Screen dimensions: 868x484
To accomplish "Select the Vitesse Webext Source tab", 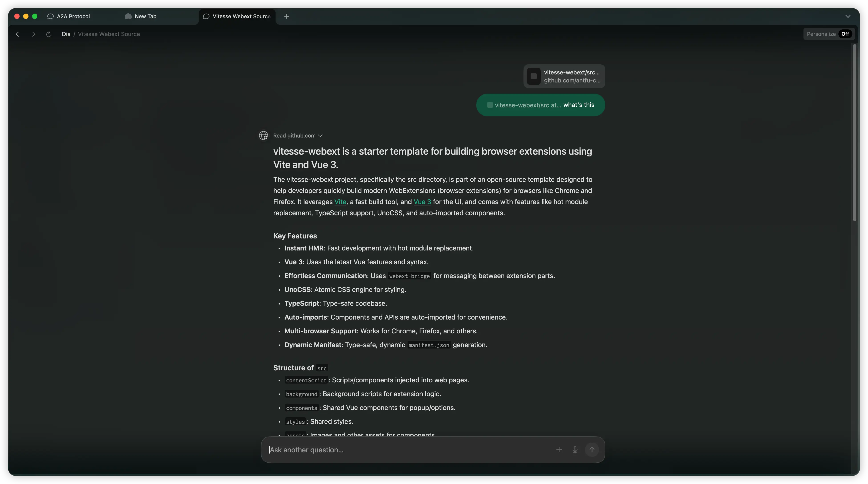I will tap(241, 16).
